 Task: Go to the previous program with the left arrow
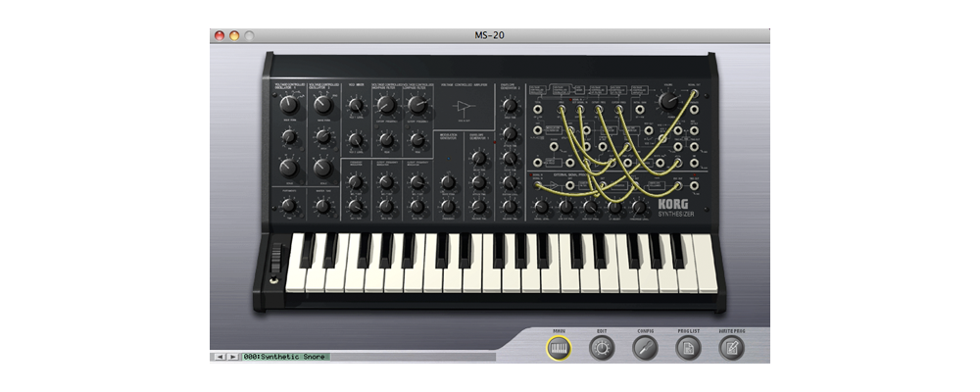click(220, 357)
